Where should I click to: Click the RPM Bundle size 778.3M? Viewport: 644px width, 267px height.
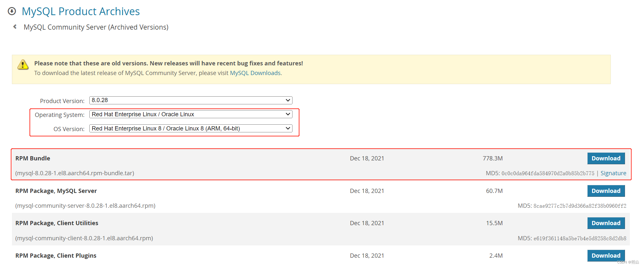493,158
